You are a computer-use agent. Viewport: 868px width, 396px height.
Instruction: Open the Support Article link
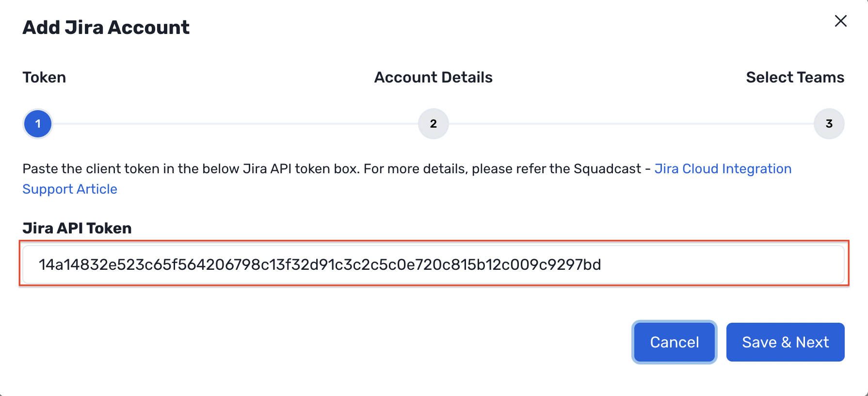click(x=69, y=189)
